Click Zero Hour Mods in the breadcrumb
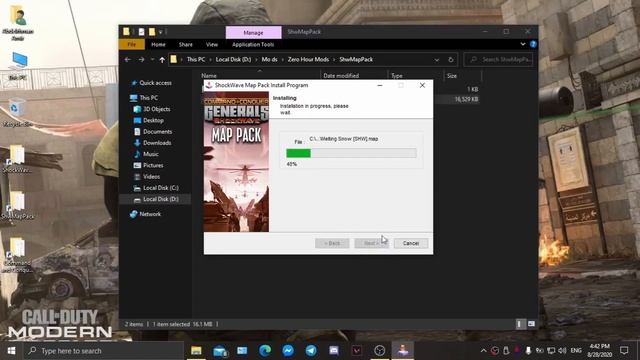The height and width of the screenshot is (360, 640). coord(308,60)
